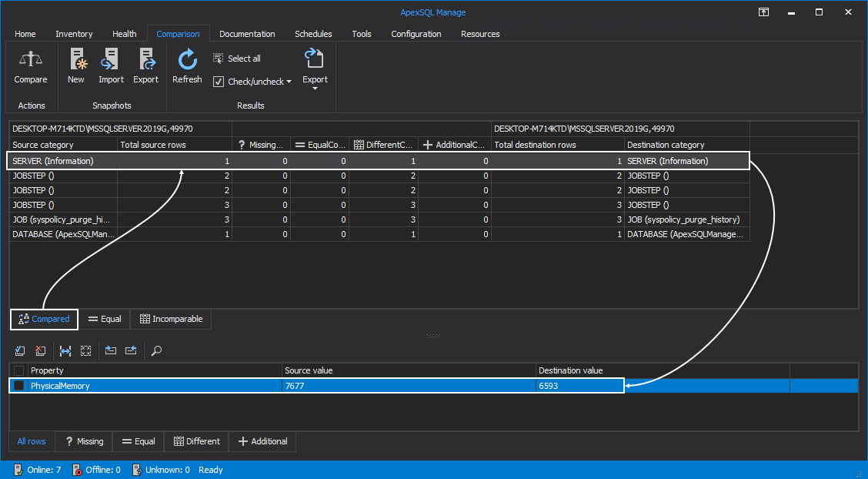Show the Incomparable results tab
Screen dimensions: 868x479
[171, 319]
